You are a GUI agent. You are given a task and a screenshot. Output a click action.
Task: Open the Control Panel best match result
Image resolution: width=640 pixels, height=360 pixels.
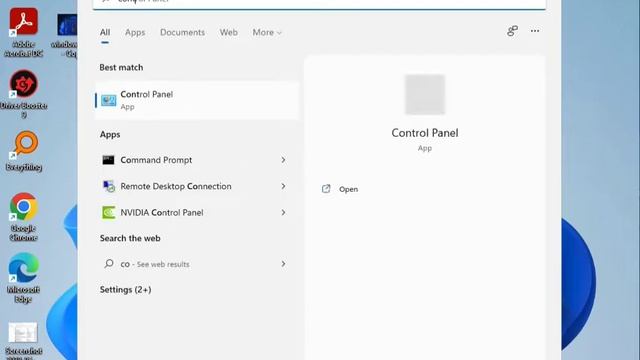197,100
